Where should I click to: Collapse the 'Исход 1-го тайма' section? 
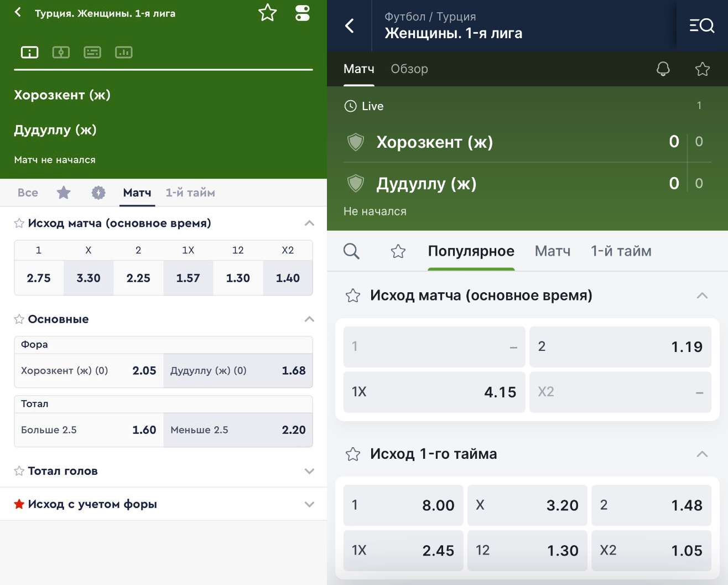[701, 454]
